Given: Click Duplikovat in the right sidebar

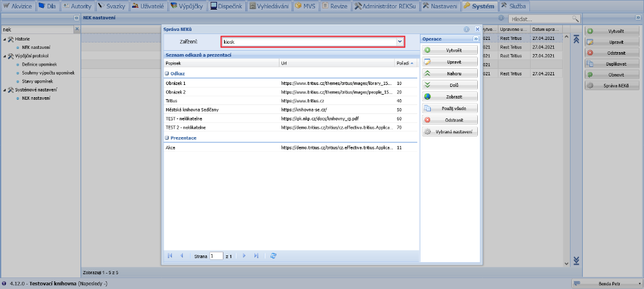Looking at the screenshot, I should pyautogui.click(x=612, y=64).
